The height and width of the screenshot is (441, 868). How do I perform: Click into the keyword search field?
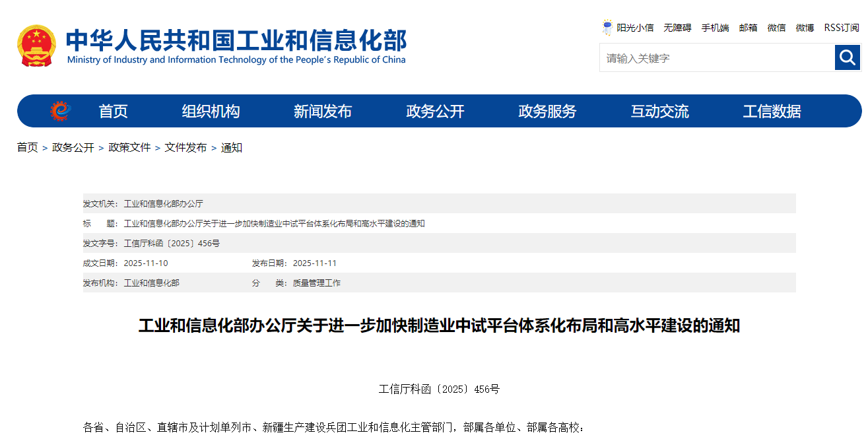coord(716,58)
